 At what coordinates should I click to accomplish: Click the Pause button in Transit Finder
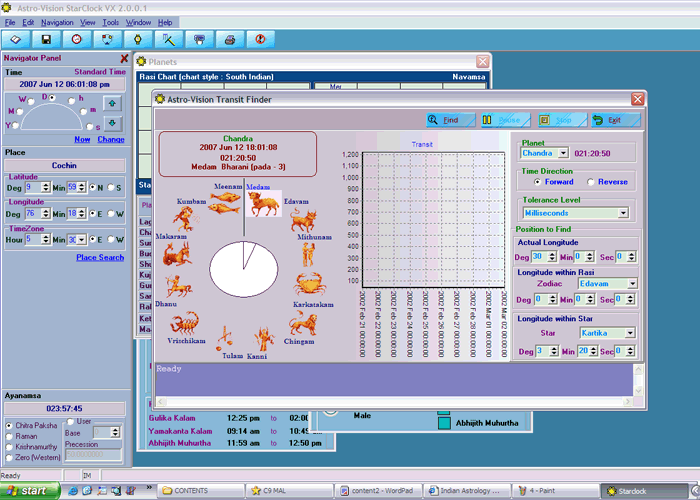[x=506, y=120]
